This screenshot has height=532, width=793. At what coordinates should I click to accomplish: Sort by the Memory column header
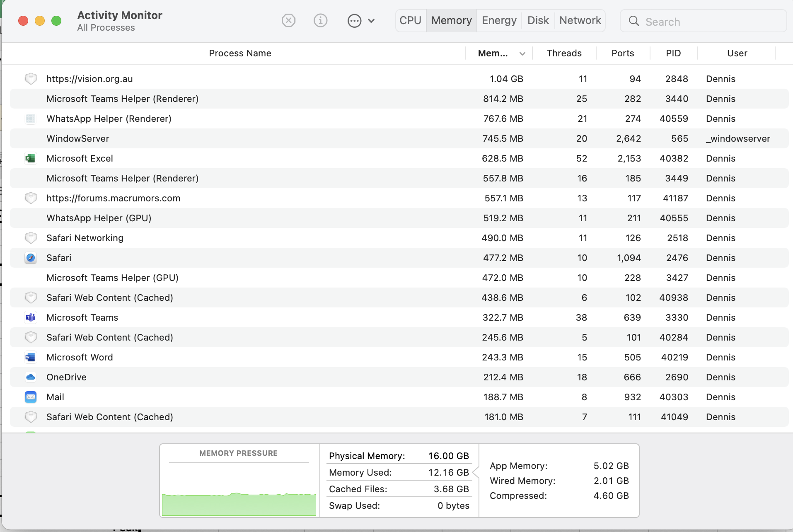[x=493, y=53]
